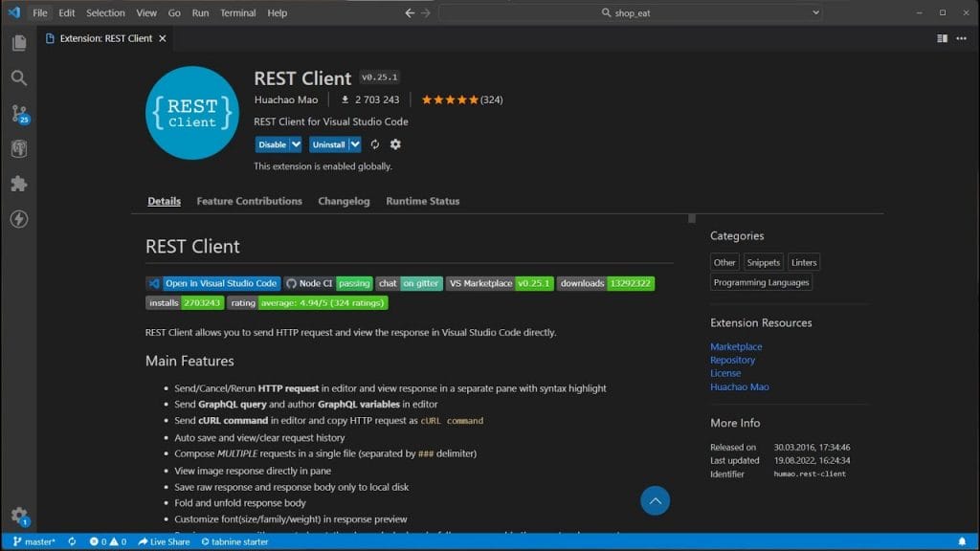The height and width of the screenshot is (551, 980).
Task: Open the Run menu
Action: 200,12
